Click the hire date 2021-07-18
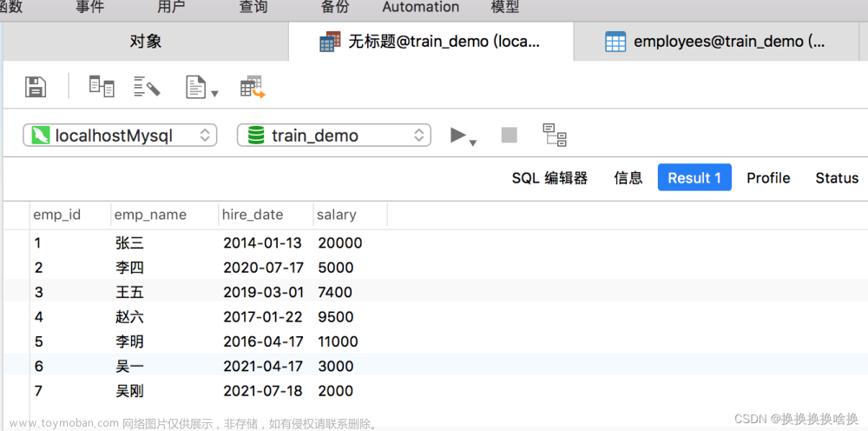Viewport: 868px width, 431px height. [x=263, y=391]
